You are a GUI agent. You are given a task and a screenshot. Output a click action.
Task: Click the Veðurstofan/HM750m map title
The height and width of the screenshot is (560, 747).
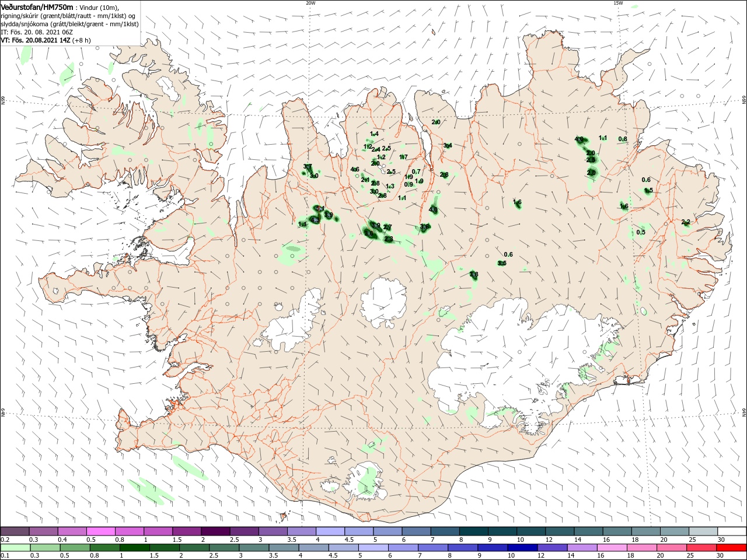click(37, 6)
